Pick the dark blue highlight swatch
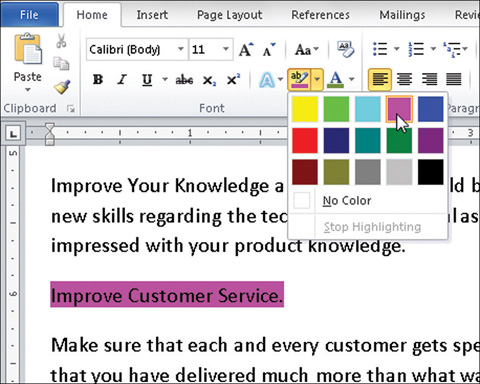480x384 pixels. coord(336,141)
